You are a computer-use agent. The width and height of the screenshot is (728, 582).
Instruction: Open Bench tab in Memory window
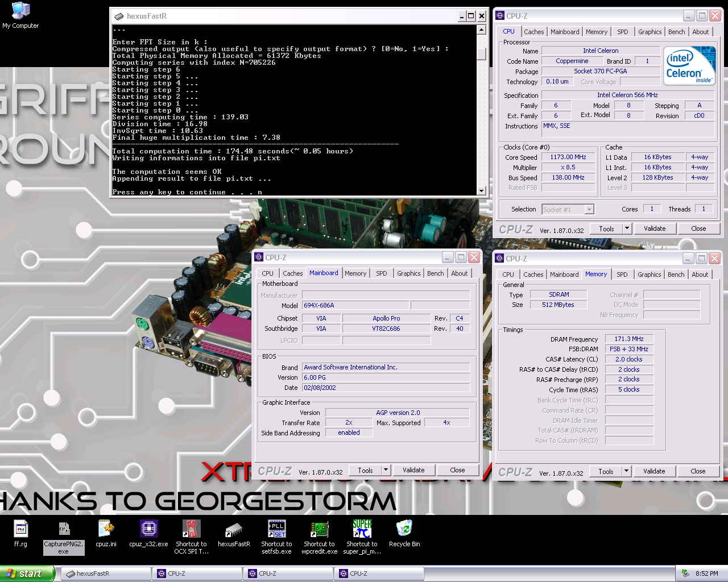676,275
